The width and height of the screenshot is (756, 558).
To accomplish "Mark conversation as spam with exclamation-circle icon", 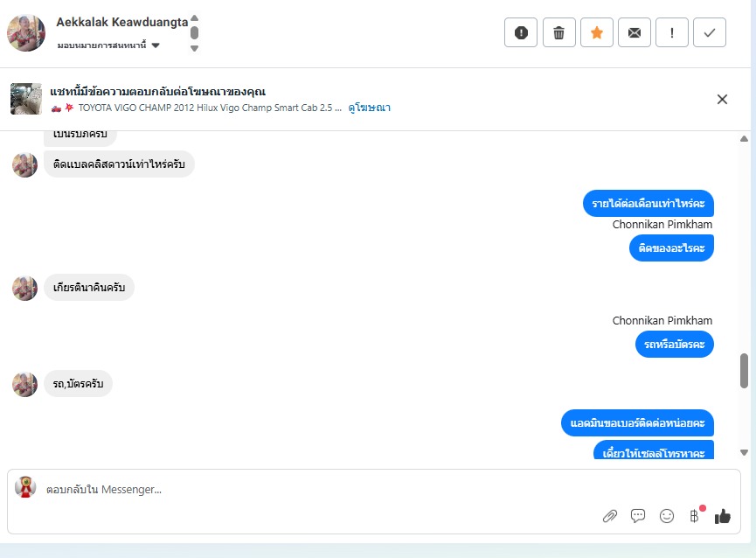I will click(x=521, y=32).
